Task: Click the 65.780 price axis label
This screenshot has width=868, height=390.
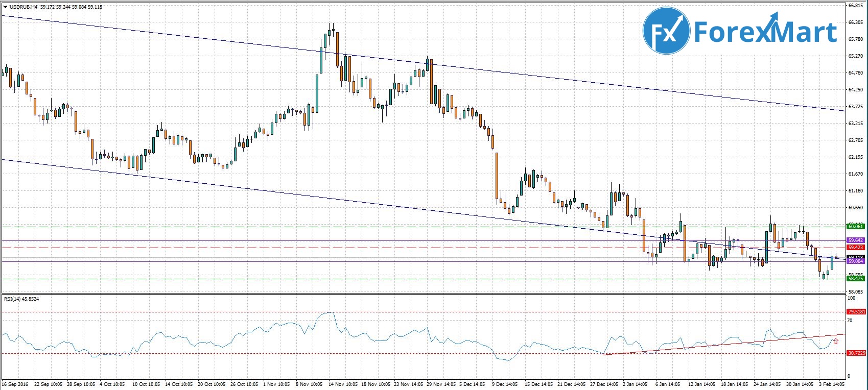Action: pyautogui.click(x=855, y=39)
